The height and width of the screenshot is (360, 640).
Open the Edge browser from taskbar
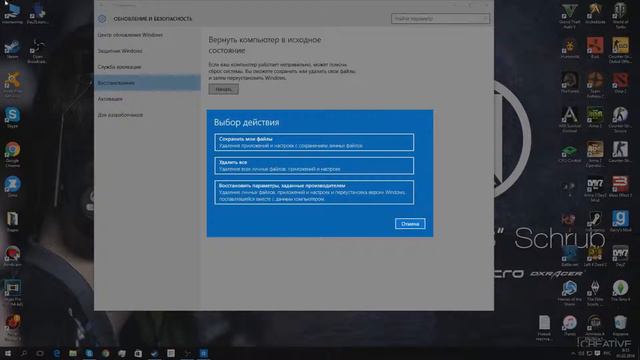pos(56,353)
